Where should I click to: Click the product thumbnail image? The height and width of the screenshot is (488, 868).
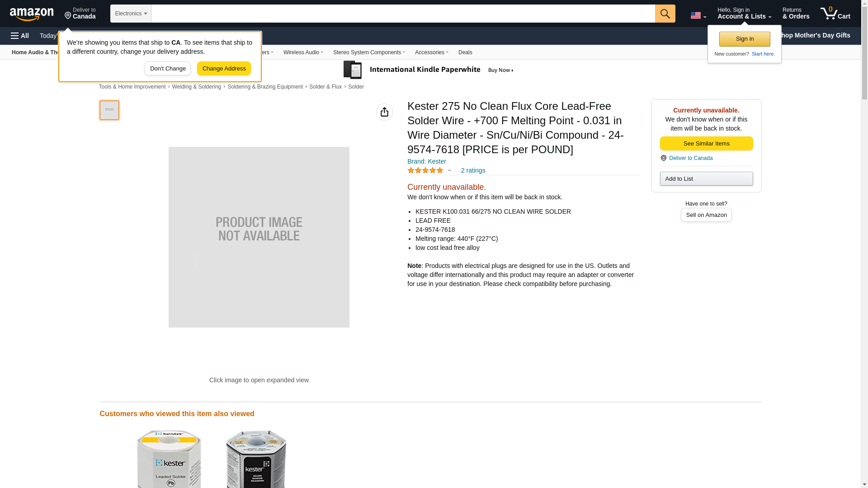tap(109, 110)
